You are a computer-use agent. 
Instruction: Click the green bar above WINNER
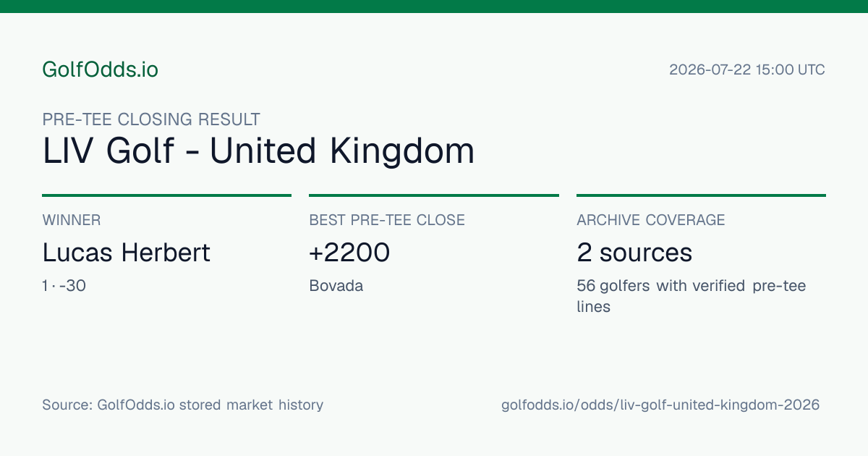click(166, 195)
